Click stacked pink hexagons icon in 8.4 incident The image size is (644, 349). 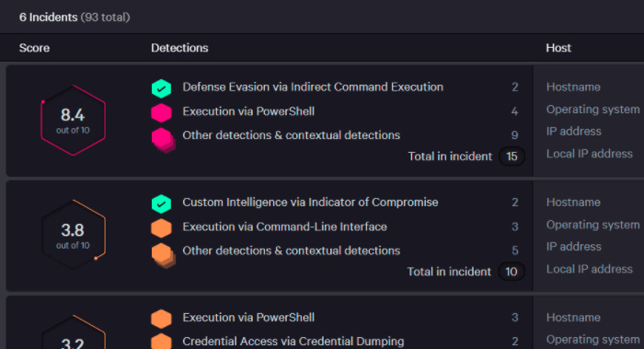[163, 140]
